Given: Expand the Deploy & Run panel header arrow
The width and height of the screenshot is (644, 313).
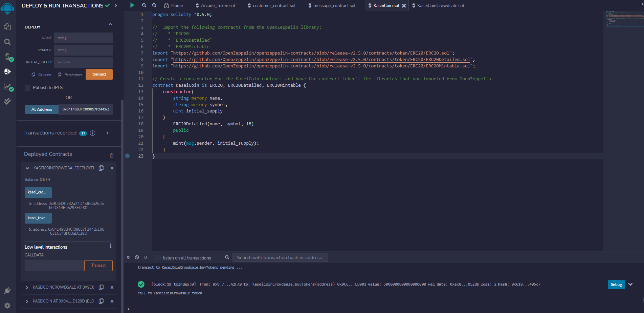Looking at the screenshot, I should 116,5.
